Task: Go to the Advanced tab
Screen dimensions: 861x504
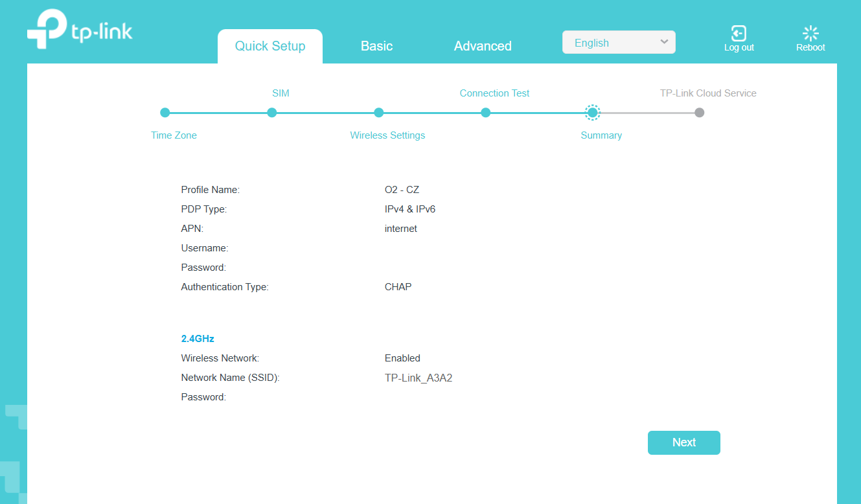Action: point(483,46)
